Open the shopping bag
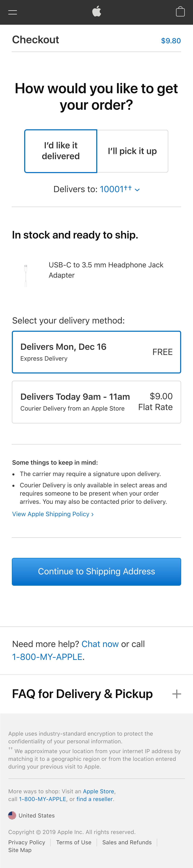Viewport: 193px width, 868px height. pos(180,12)
